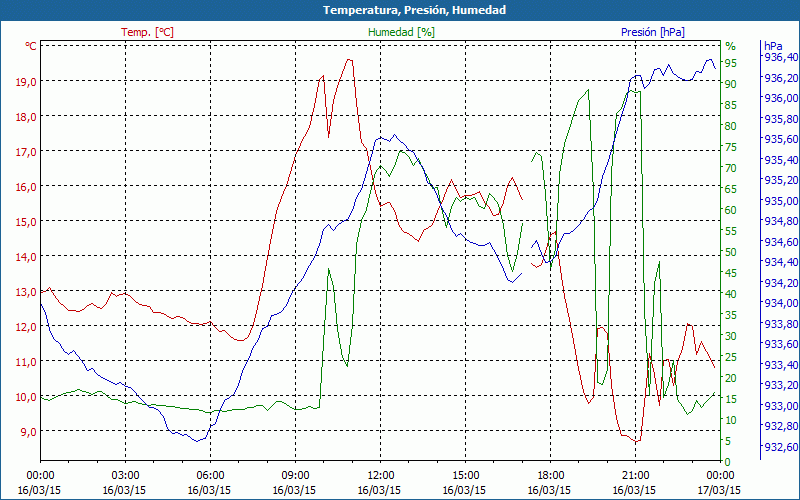Click the 935,40 pressure axis value
The height and width of the screenshot is (500, 800).
(x=781, y=160)
